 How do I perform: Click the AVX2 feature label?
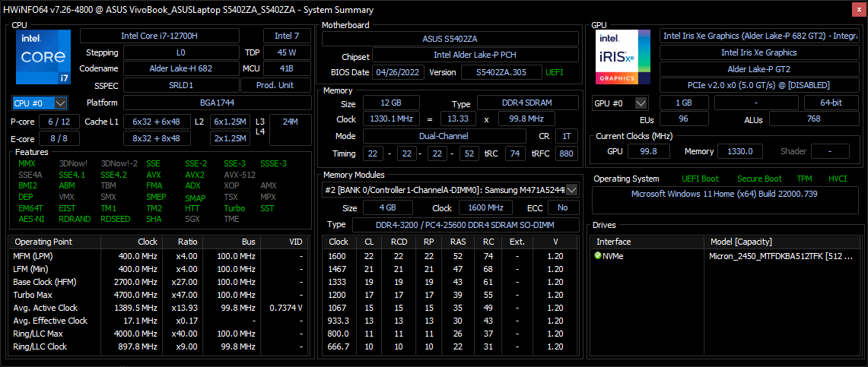tap(195, 175)
